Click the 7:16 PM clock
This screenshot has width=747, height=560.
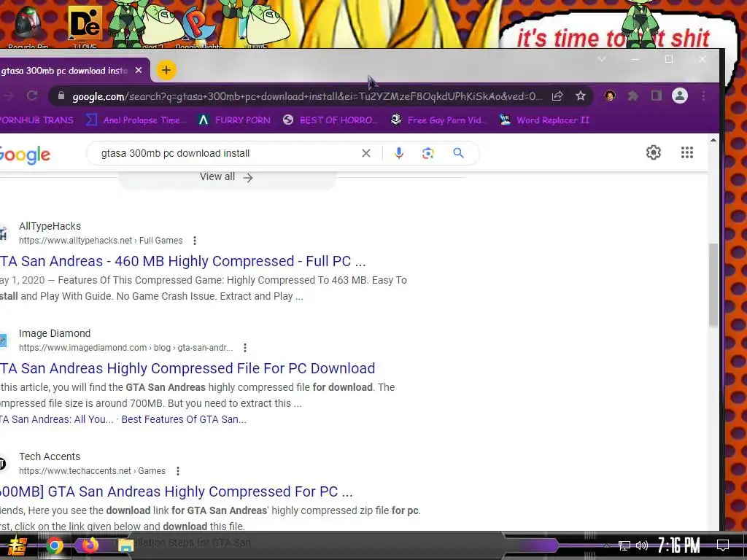[679, 545]
